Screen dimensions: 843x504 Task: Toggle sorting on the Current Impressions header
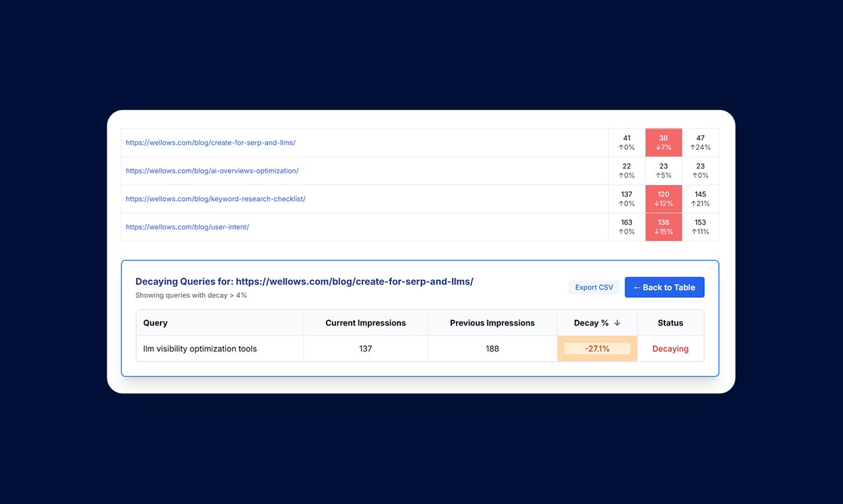point(364,323)
